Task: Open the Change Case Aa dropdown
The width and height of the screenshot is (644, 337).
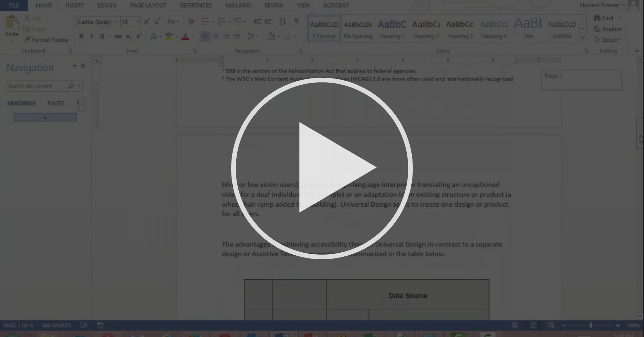Action: pos(173,22)
